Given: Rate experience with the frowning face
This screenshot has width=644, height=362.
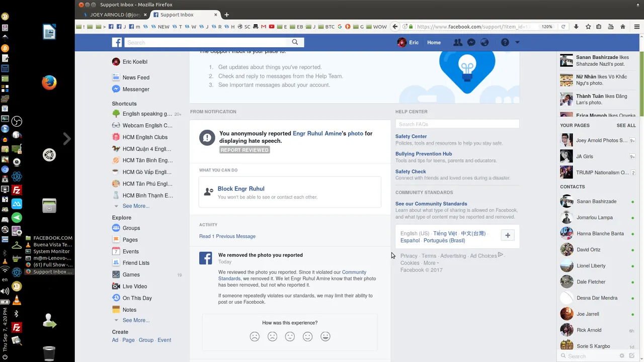Looking at the screenshot, I should [272, 336].
